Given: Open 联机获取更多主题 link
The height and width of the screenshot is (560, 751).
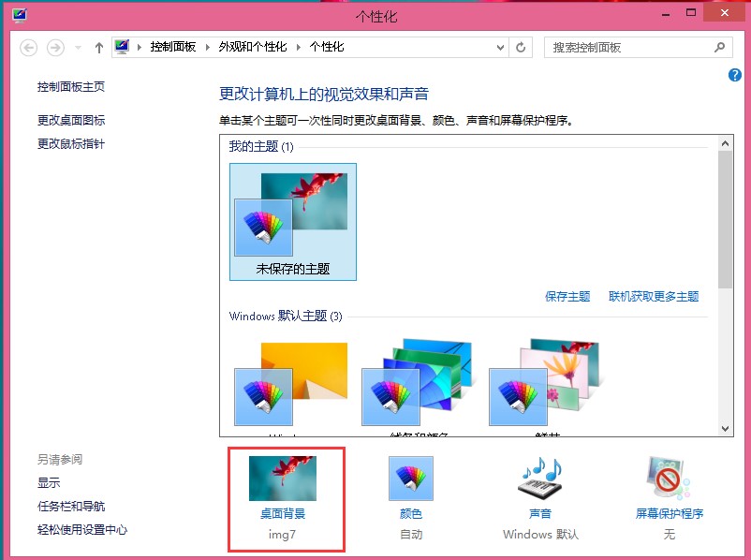Looking at the screenshot, I should pyautogui.click(x=653, y=296).
